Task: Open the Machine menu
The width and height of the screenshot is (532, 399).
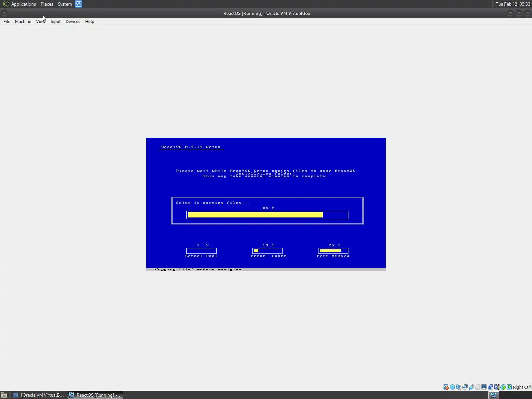Action: click(23, 21)
